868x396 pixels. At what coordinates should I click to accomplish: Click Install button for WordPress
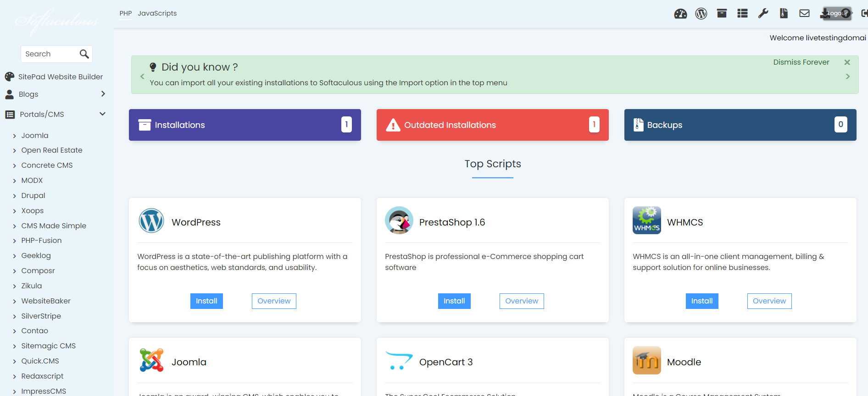coord(206,301)
